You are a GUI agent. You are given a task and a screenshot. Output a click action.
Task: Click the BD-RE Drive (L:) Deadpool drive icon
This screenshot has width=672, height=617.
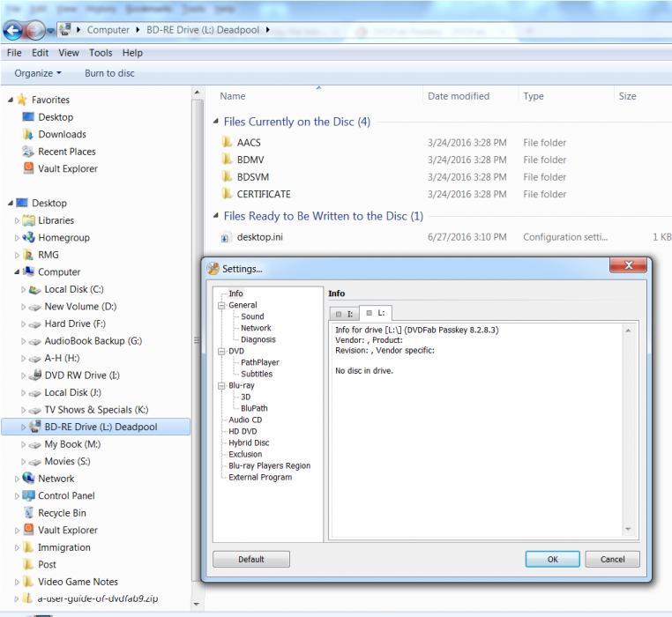(x=36, y=427)
